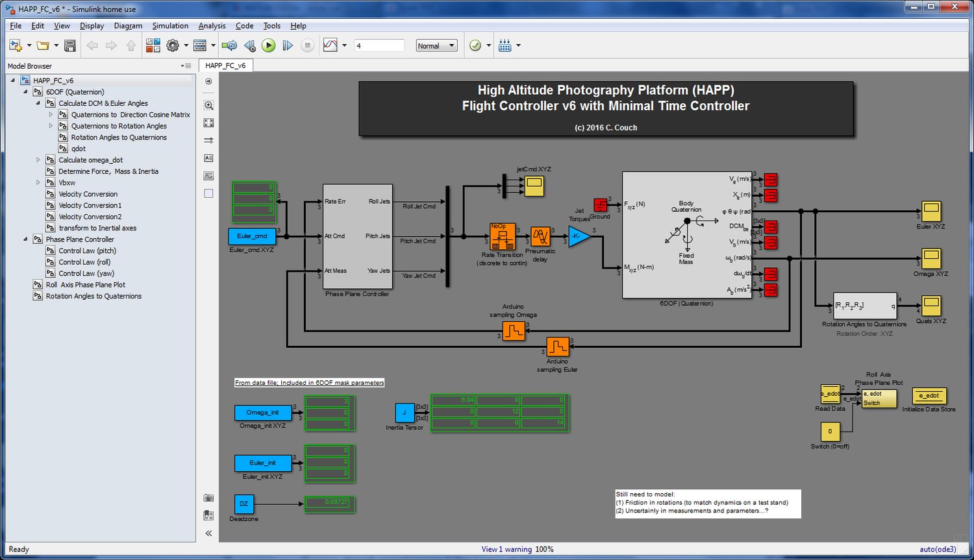Select Velocity Conversion2 in Model Browser

90,217
